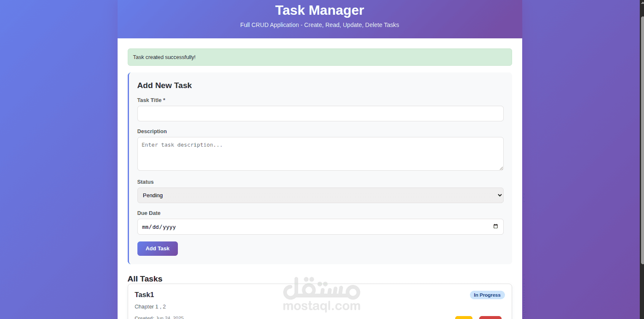This screenshot has width=644, height=319.
Task: Click the Add Task button
Action: [158, 249]
